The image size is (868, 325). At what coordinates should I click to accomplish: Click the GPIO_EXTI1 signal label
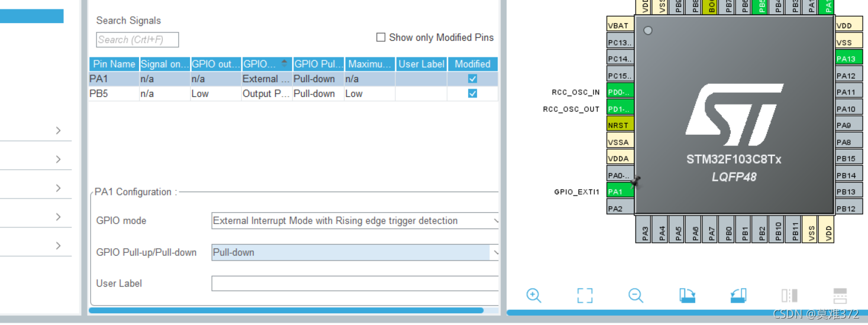(x=577, y=192)
